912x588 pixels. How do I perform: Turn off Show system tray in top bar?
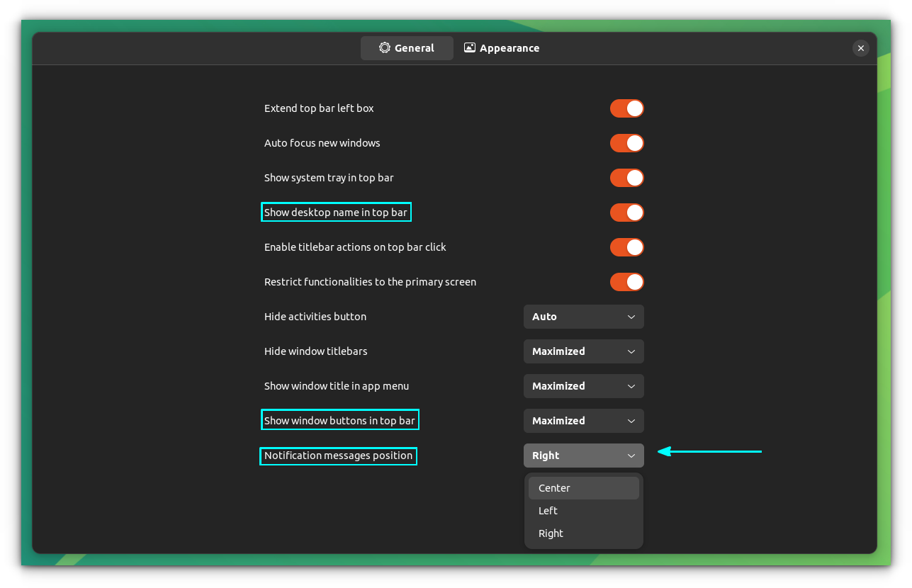pyautogui.click(x=626, y=178)
